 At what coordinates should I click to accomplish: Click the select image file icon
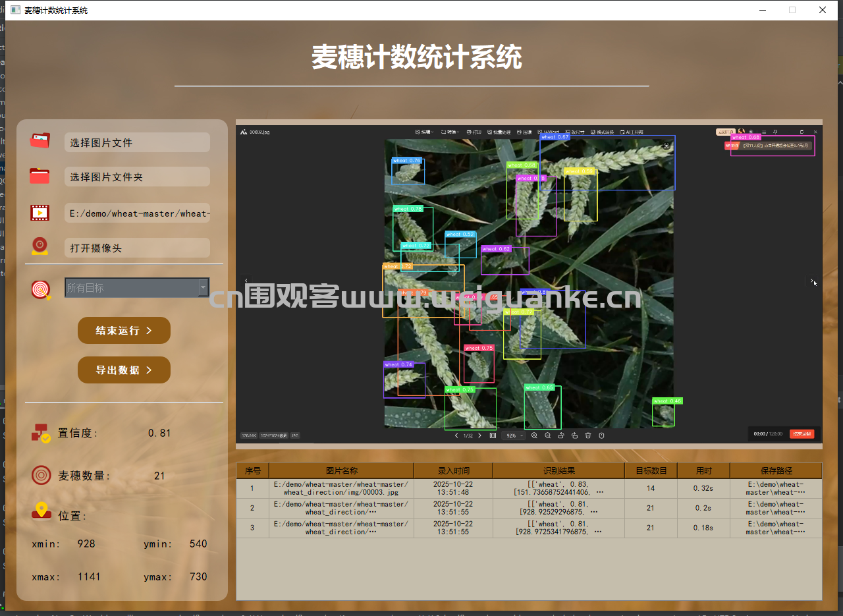tap(40, 141)
